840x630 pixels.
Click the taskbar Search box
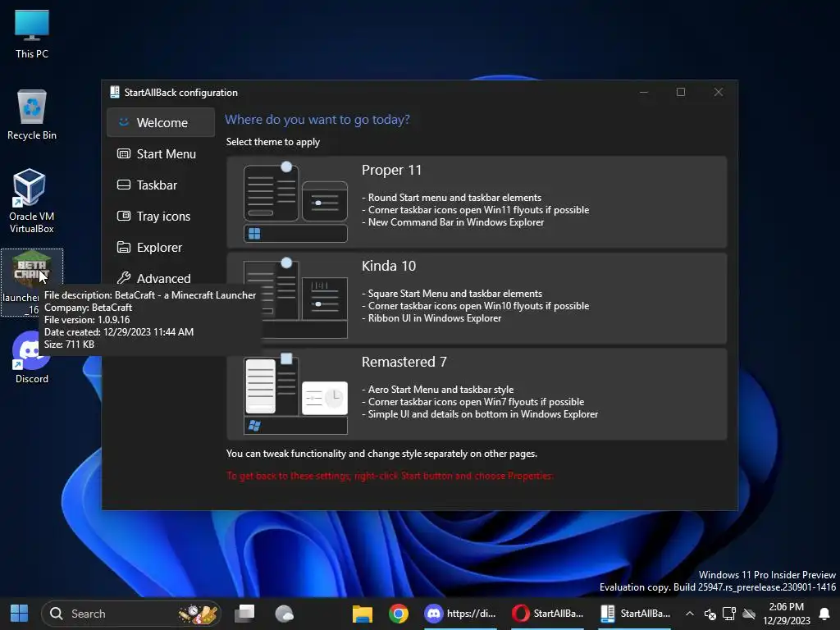click(x=130, y=614)
